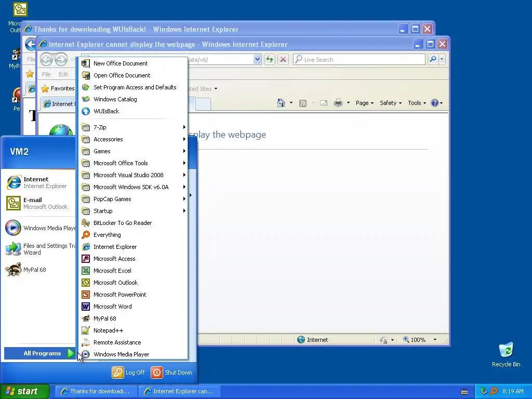This screenshot has width=532, height=399.
Task: Click the Recycle Bin desktop icon
Action: [x=506, y=355]
